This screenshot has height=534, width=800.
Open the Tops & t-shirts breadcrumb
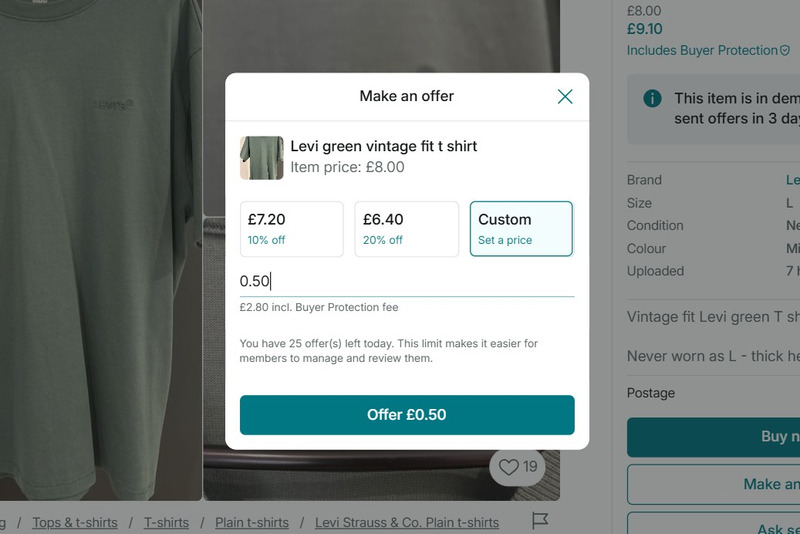[74, 522]
